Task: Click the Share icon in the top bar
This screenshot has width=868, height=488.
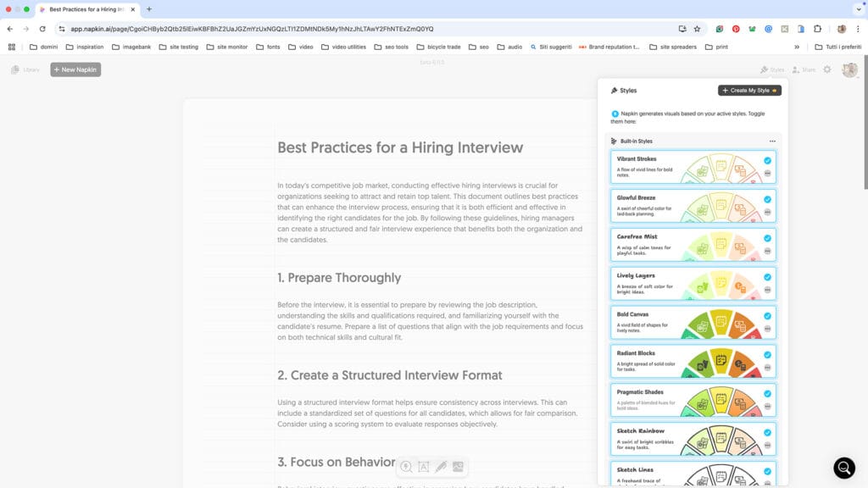Action: pyautogui.click(x=803, y=69)
